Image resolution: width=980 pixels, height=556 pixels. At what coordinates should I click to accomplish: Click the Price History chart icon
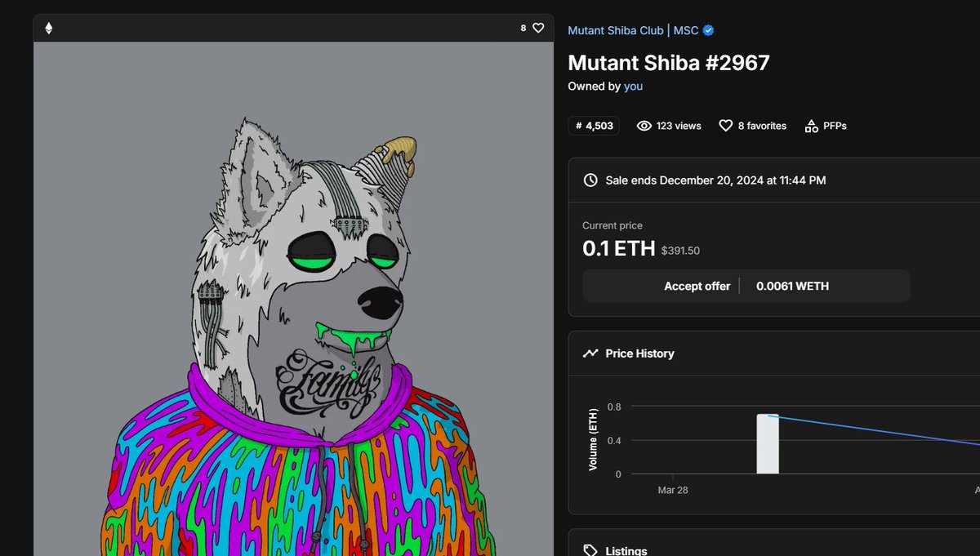pos(590,354)
